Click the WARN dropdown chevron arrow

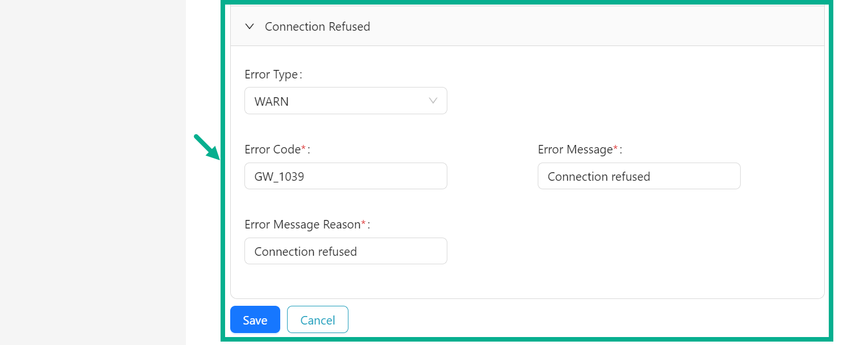pyautogui.click(x=433, y=101)
